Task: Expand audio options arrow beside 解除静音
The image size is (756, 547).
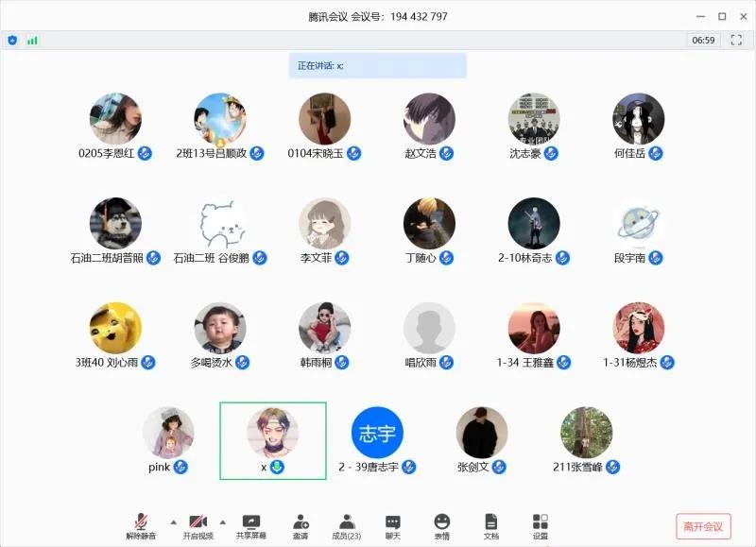Action: coord(172,521)
